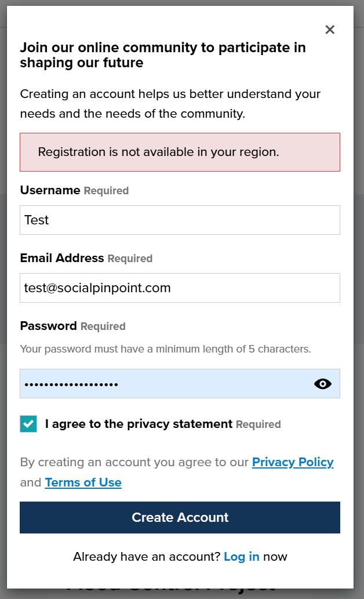
Task: Uncheck the privacy statement agreement checkbox
Action: (28, 424)
